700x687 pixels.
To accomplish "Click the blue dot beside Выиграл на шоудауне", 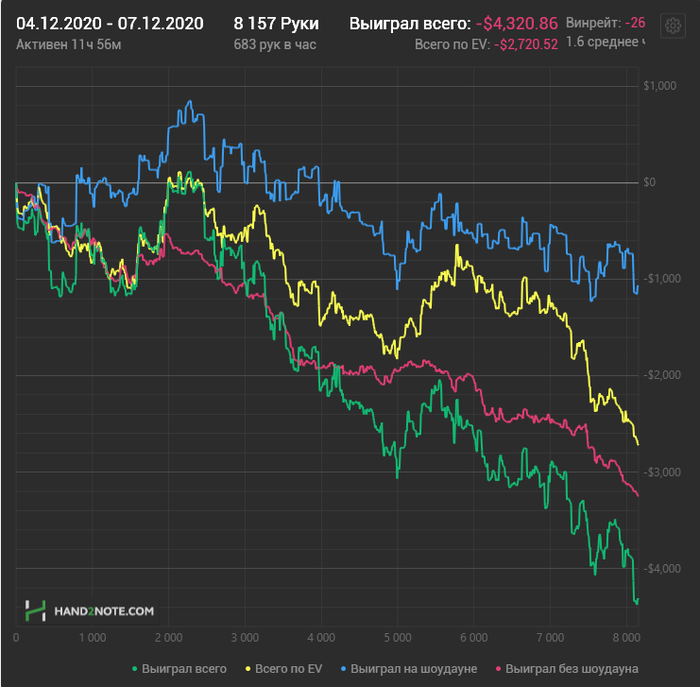I will [x=343, y=668].
